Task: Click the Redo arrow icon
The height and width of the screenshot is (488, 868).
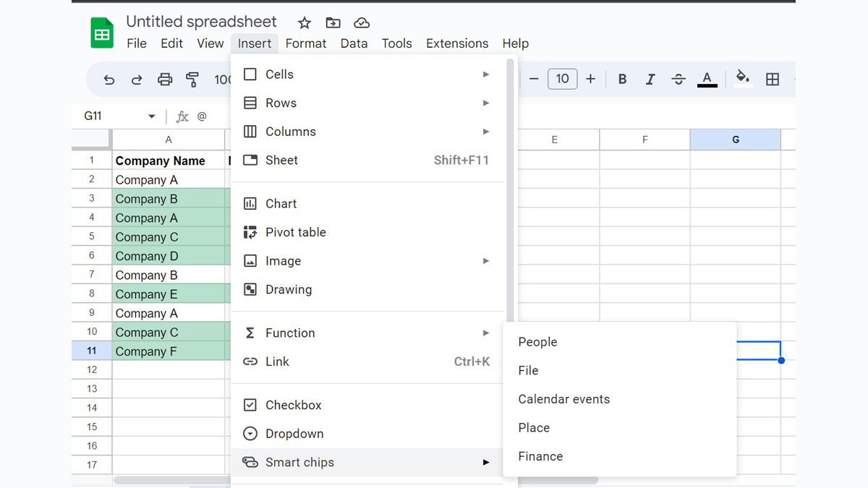Action: point(137,80)
